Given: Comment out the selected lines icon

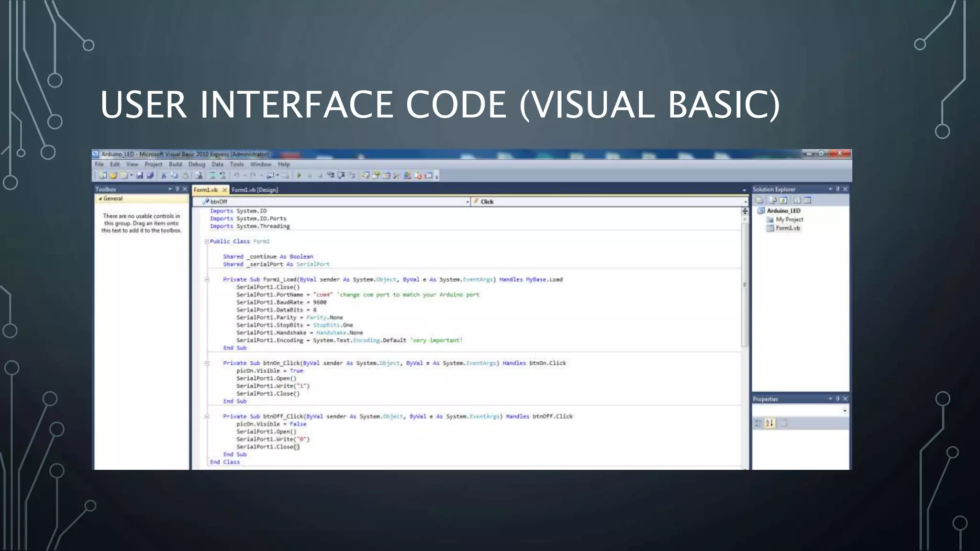Looking at the screenshot, I should [x=213, y=176].
